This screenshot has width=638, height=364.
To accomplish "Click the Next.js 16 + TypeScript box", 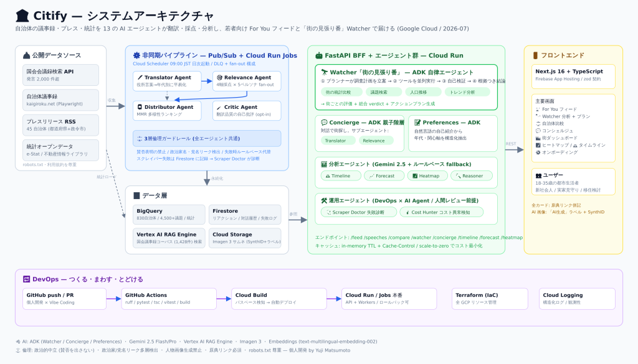I will [x=573, y=76].
